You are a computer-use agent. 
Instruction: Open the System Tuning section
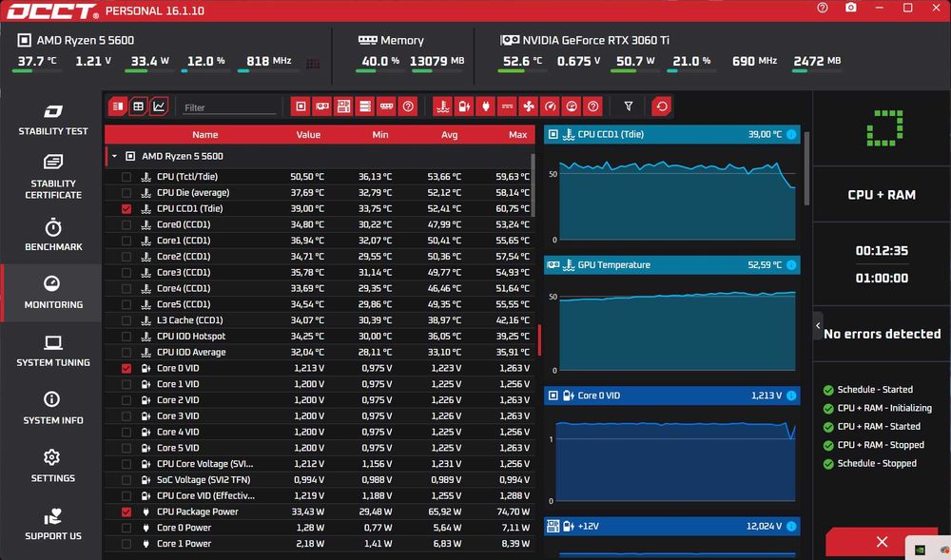click(52, 351)
